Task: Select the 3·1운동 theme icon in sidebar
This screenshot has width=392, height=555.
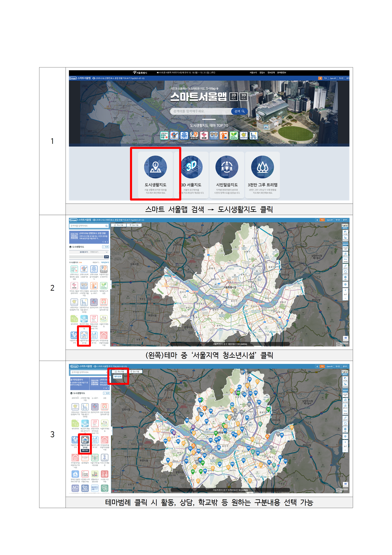Action: (105, 474)
